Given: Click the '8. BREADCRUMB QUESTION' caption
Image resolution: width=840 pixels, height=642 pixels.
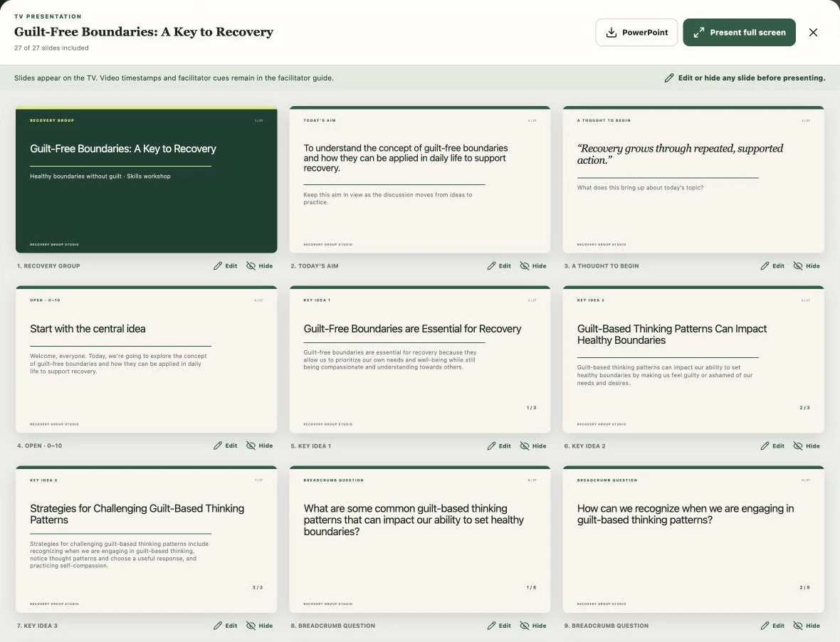Looking at the screenshot, I should click(332, 626).
